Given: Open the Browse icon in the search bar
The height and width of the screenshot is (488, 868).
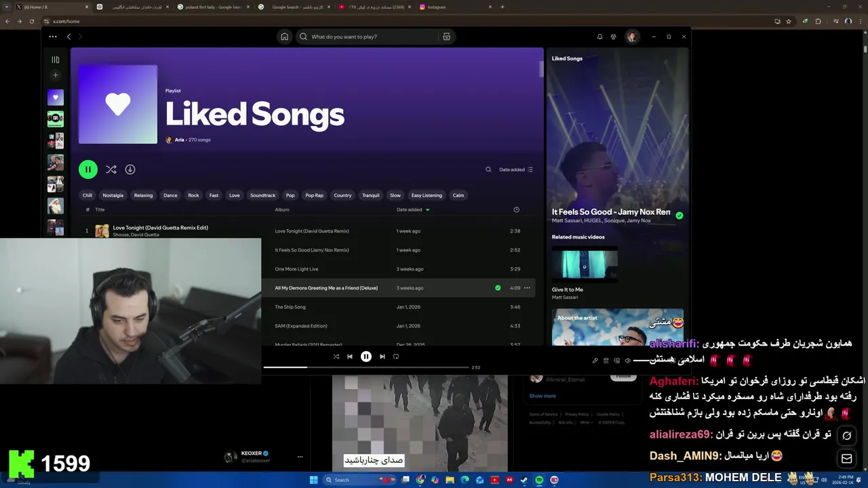Looking at the screenshot, I should 446,37.
